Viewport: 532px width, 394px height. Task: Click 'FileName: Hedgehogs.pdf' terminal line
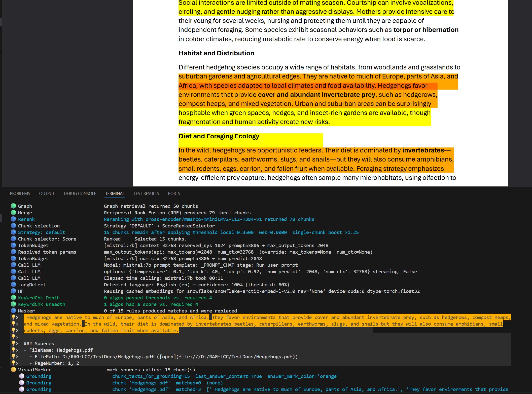[x=61, y=350]
